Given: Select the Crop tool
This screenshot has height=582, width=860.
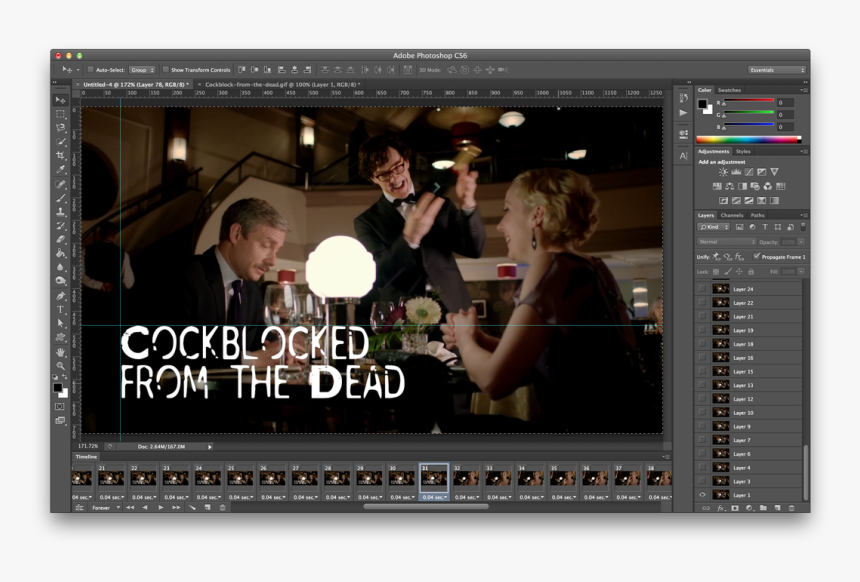Looking at the screenshot, I should (x=60, y=156).
